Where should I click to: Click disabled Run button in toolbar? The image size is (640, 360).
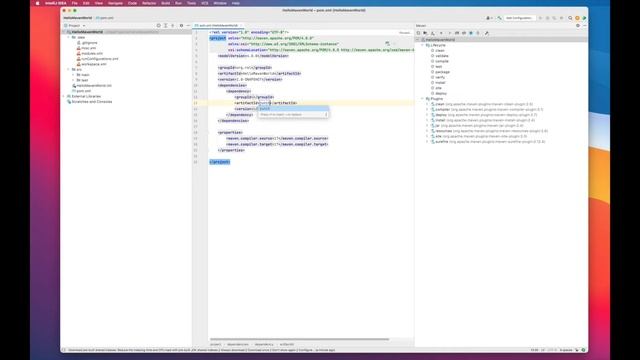(x=540, y=18)
